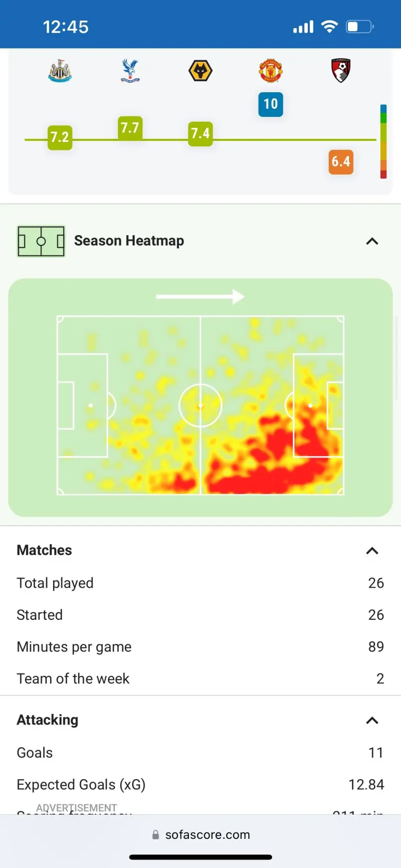
Task: Tap the sofascore.com address bar
Action: (200, 834)
